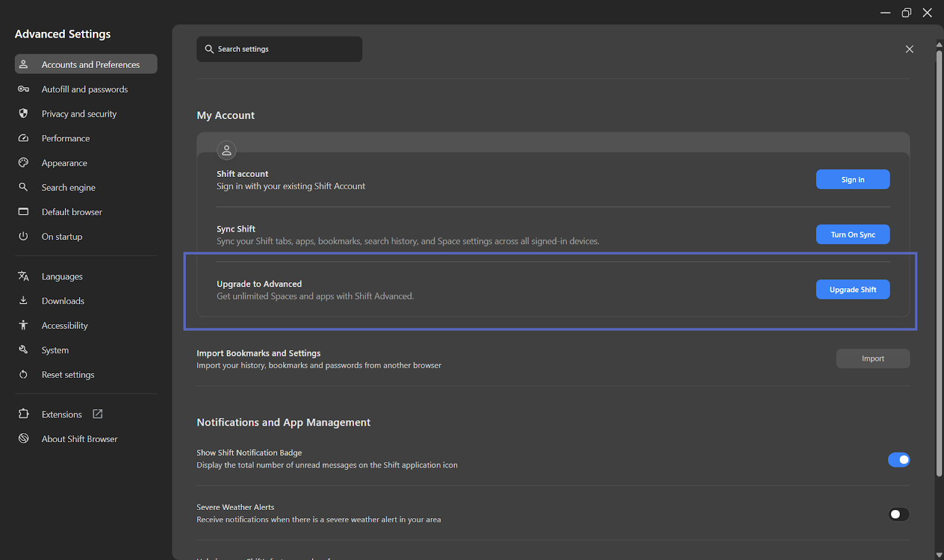Click the Sign in button
This screenshot has height=560, width=944.
coord(853,179)
